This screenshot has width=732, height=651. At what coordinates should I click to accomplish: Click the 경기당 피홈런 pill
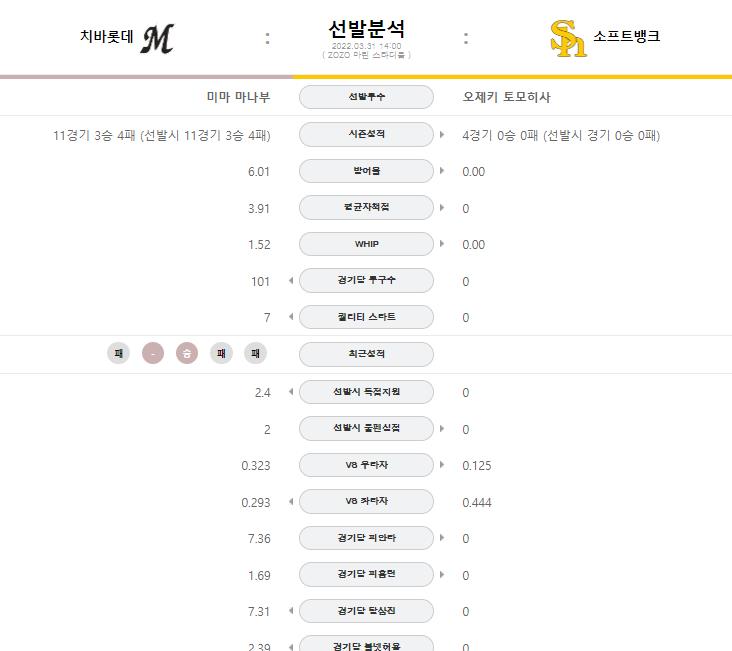pyautogui.click(x=366, y=574)
